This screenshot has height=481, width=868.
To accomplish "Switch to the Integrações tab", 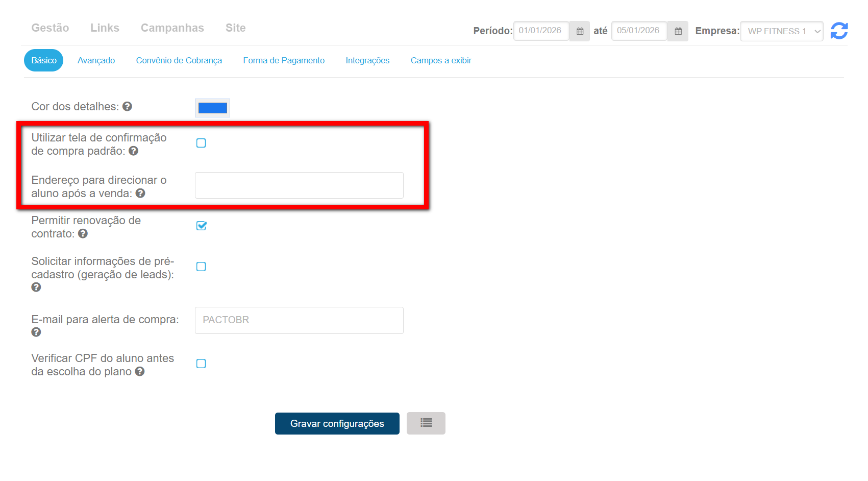I will (x=367, y=60).
